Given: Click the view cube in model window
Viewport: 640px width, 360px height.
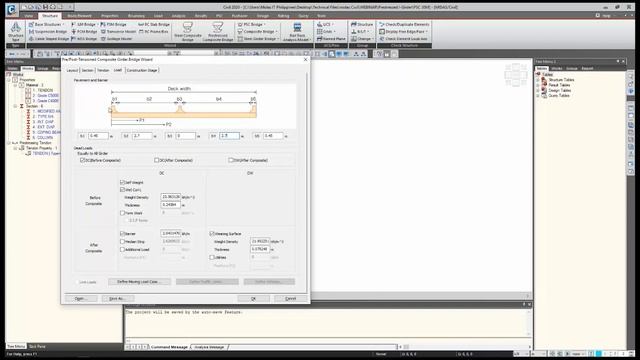Looking at the screenshot, I should [x=516, y=74].
